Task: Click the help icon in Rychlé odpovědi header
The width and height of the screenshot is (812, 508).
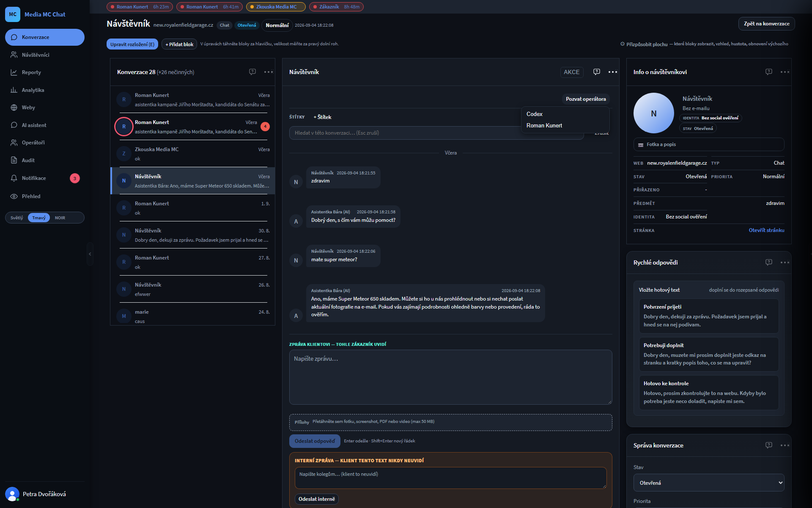Action: pyautogui.click(x=769, y=262)
